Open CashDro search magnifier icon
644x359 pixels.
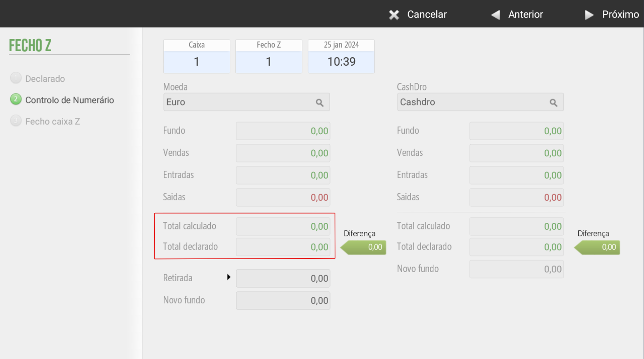[x=553, y=103]
